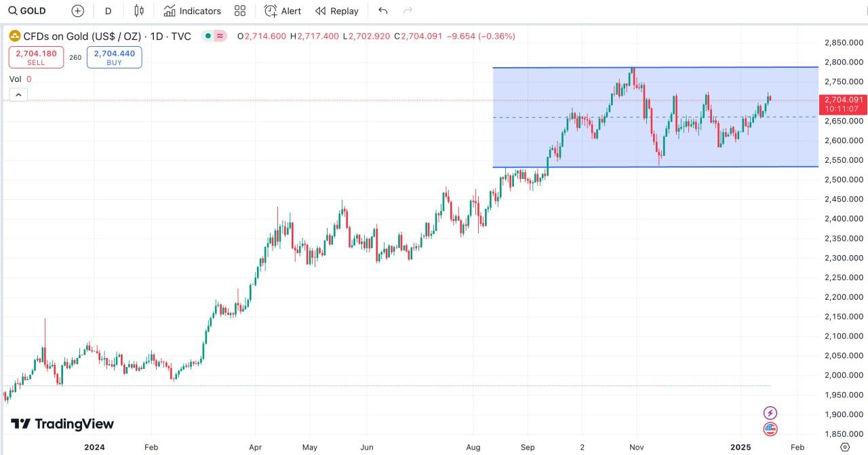868x455 pixels.
Task: Click the spread value 260
Action: pyautogui.click(x=75, y=58)
